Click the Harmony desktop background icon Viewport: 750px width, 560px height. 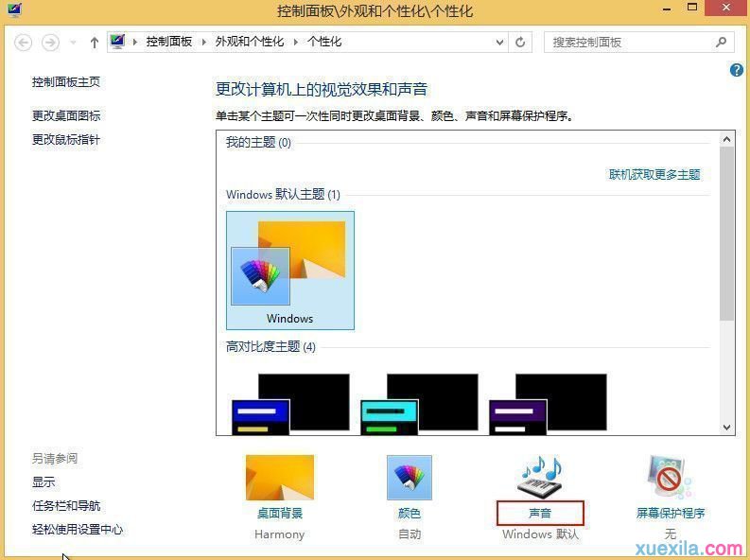pos(280,478)
